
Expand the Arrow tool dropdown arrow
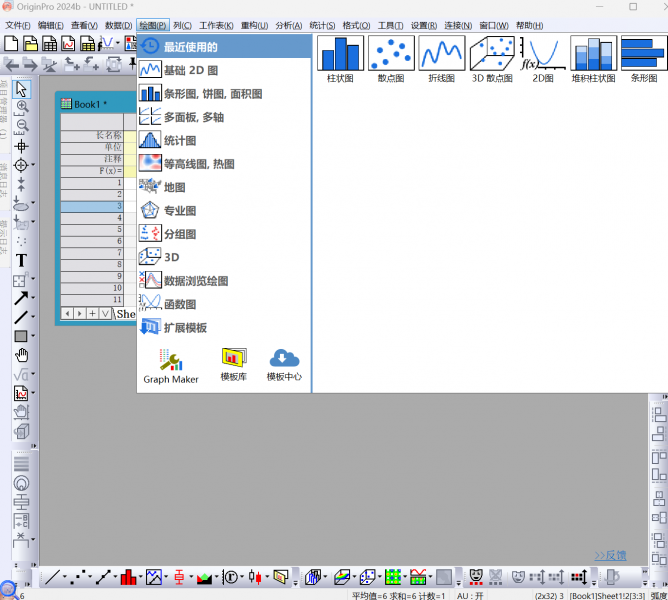tap(33, 298)
